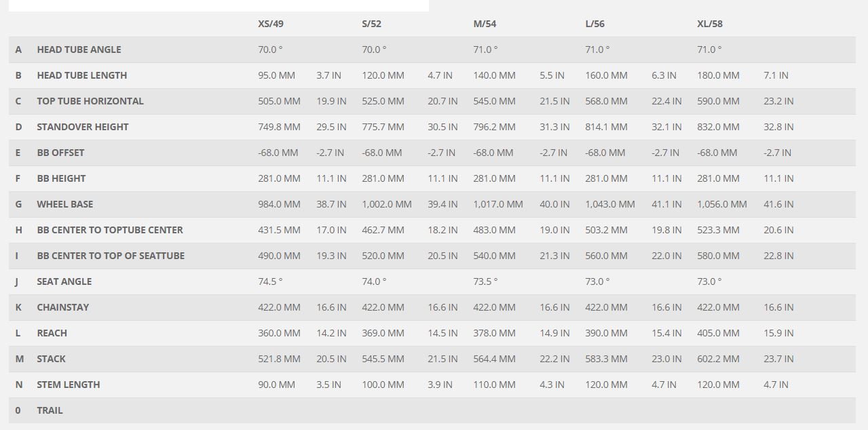Click the TRAIL row label
Screen dimensions: 868x430
pyautogui.click(x=50, y=410)
